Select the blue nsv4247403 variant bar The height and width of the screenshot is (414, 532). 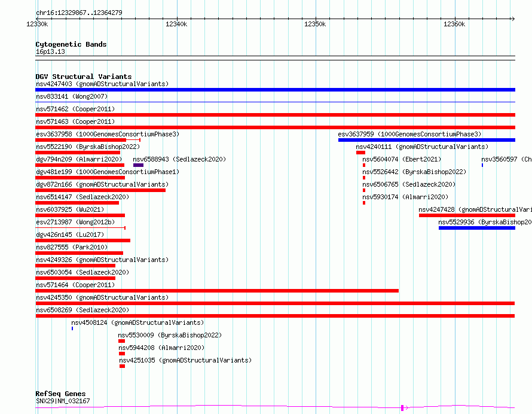click(x=275, y=90)
